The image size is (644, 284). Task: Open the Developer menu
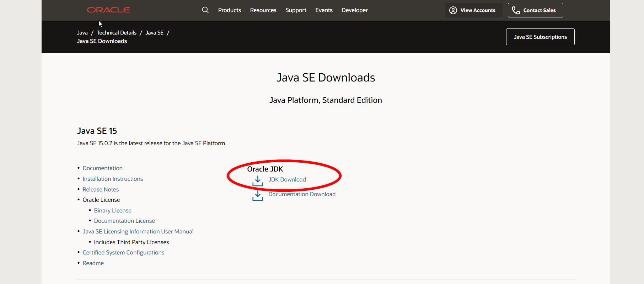click(x=355, y=10)
